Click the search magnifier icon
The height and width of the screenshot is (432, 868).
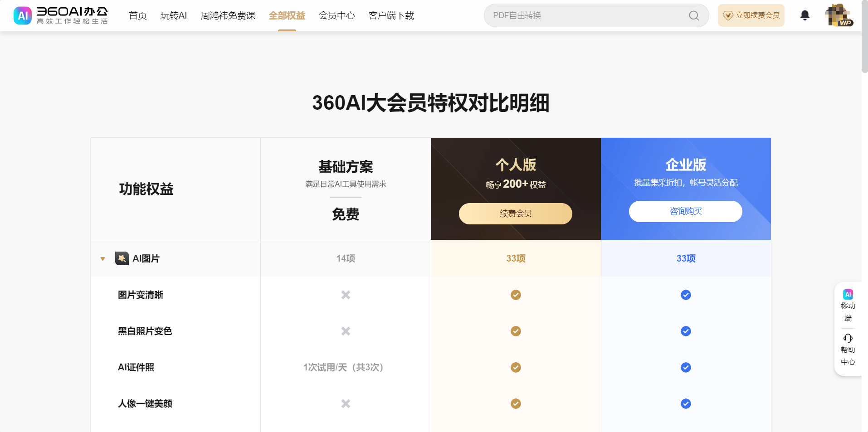694,15
